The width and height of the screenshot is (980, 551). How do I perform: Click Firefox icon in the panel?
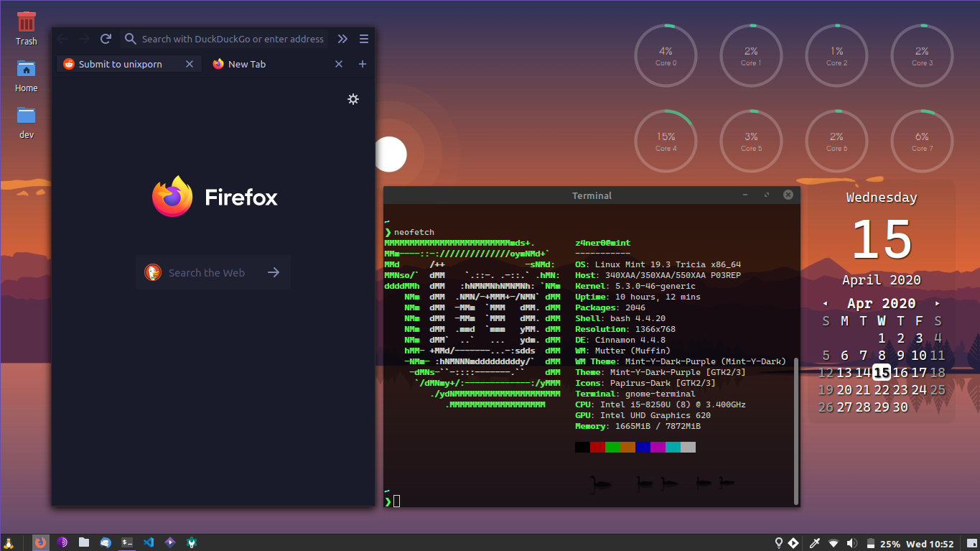coord(41,542)
